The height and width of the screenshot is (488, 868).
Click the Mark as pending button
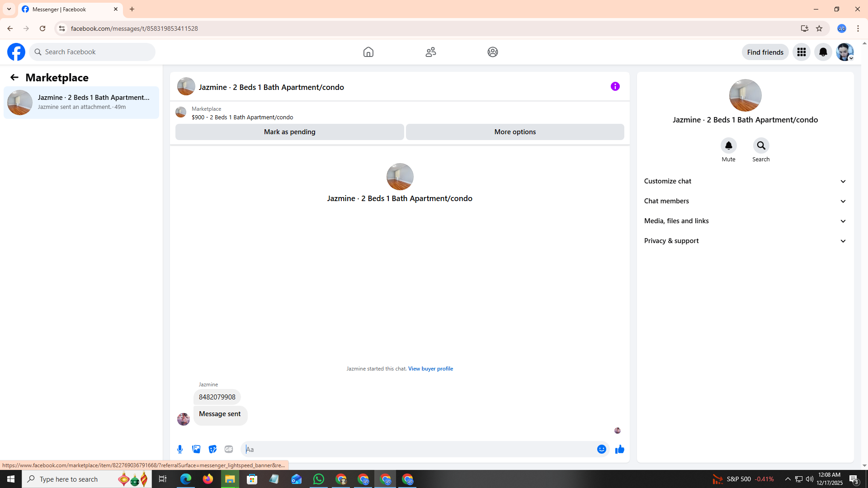(x=289, y=132)
